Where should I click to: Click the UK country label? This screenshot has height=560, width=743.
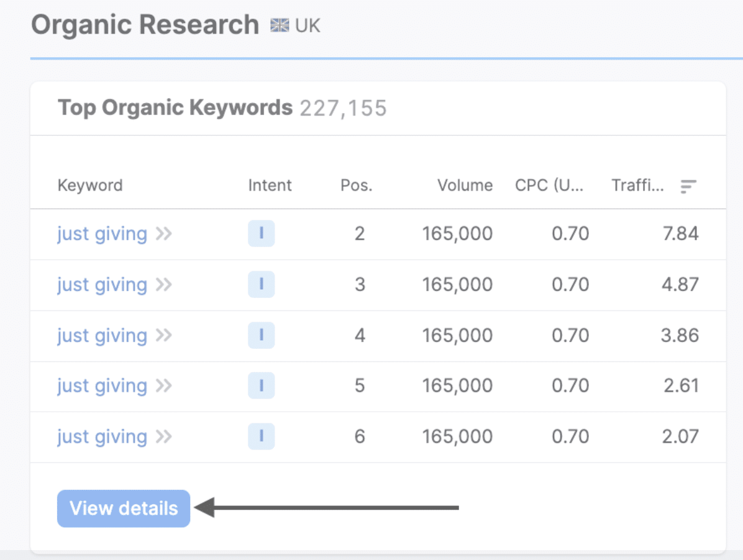308,25
